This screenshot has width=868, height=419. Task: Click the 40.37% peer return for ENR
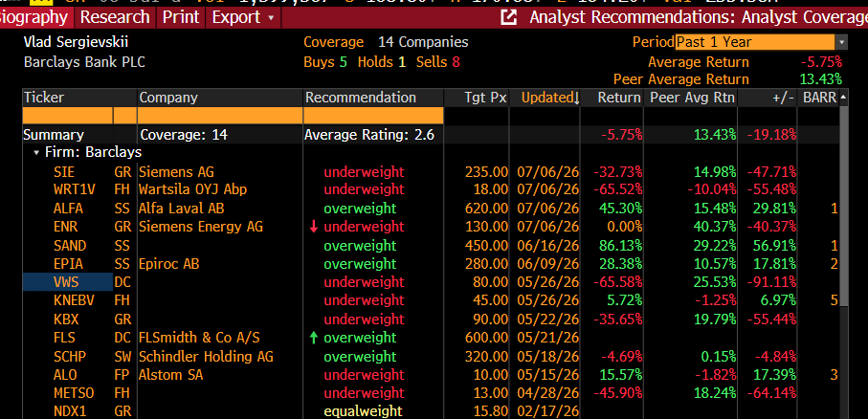(x=714, y=227)
